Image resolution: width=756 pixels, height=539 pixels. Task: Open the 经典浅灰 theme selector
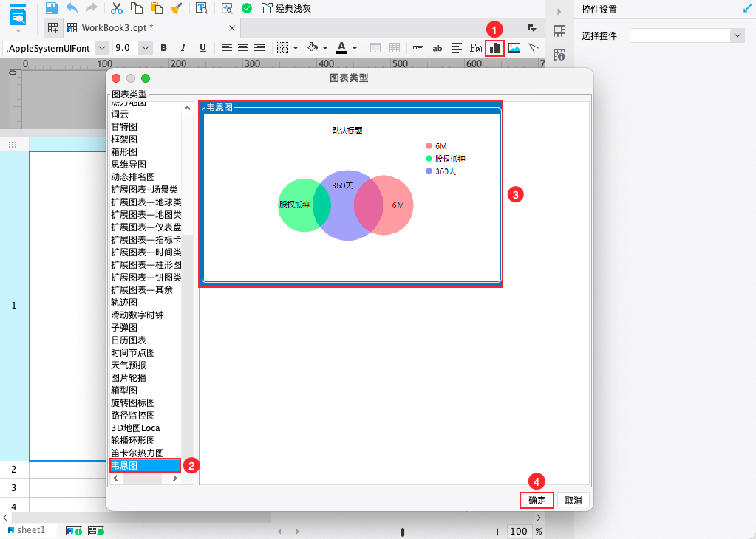pos(287,8)
